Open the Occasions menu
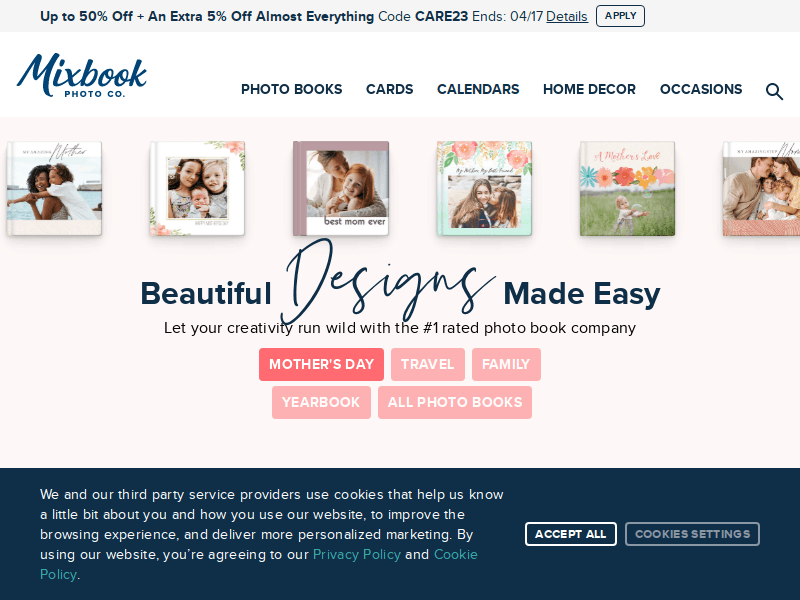Screen dimensions: 800x600 (x=701, y=89)
